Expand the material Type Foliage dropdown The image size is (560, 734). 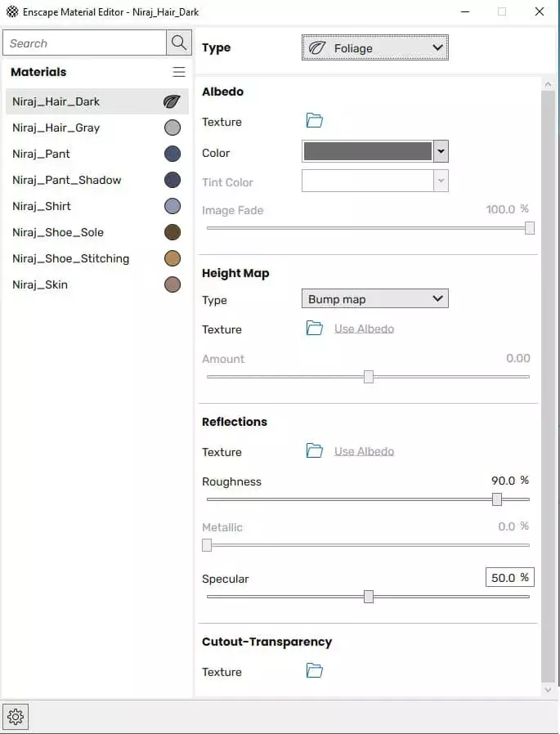point(374,48)
